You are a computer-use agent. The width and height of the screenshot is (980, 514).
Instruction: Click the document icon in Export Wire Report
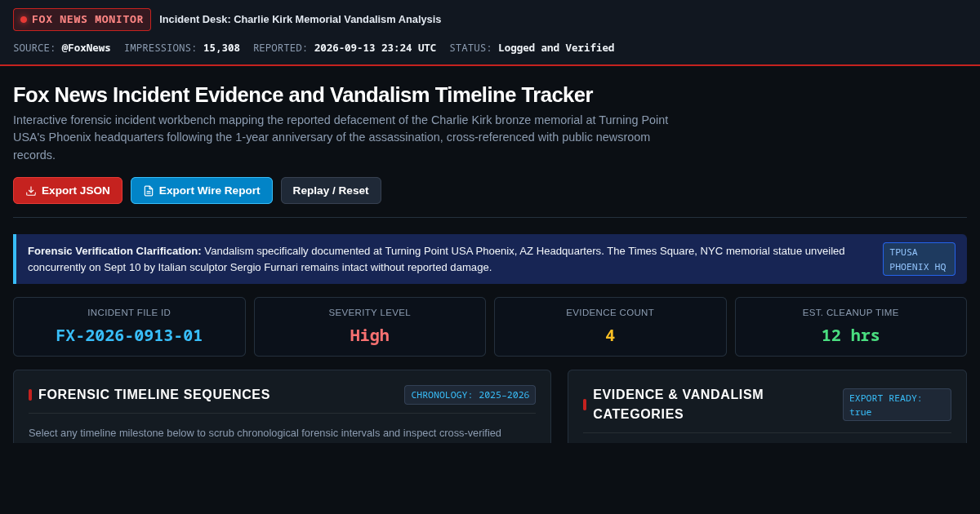tap(149, 191)
